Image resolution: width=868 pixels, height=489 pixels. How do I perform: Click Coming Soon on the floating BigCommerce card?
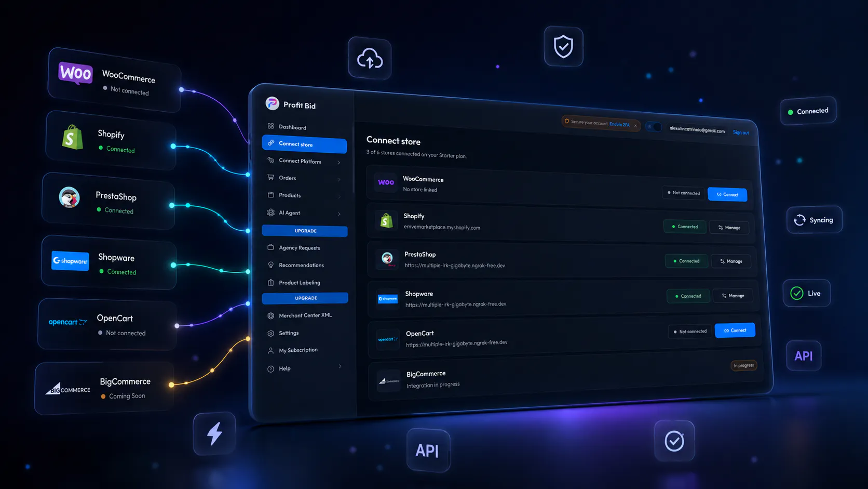pos(127,396)
